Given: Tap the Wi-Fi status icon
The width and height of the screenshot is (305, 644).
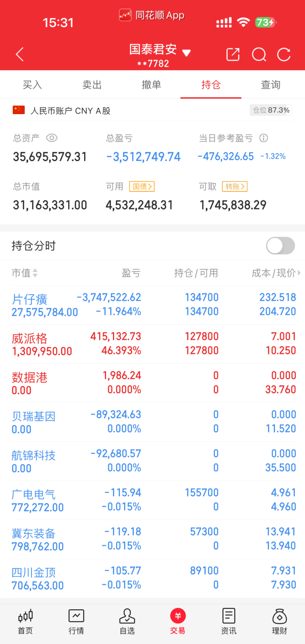Looking at the screenshot, I should pos(243,22).
